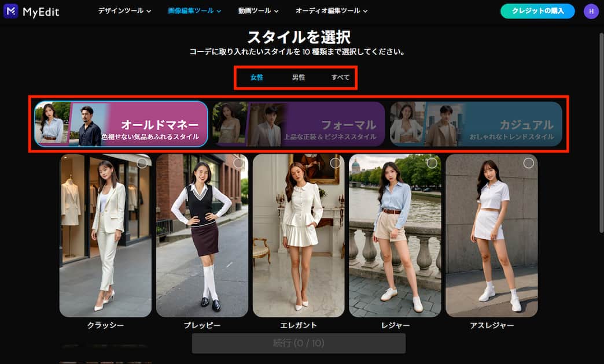The height and width of the screenshot is (364, 604).
Task: Tick the selection circle on レジャー
Action: tap(432, 163)
